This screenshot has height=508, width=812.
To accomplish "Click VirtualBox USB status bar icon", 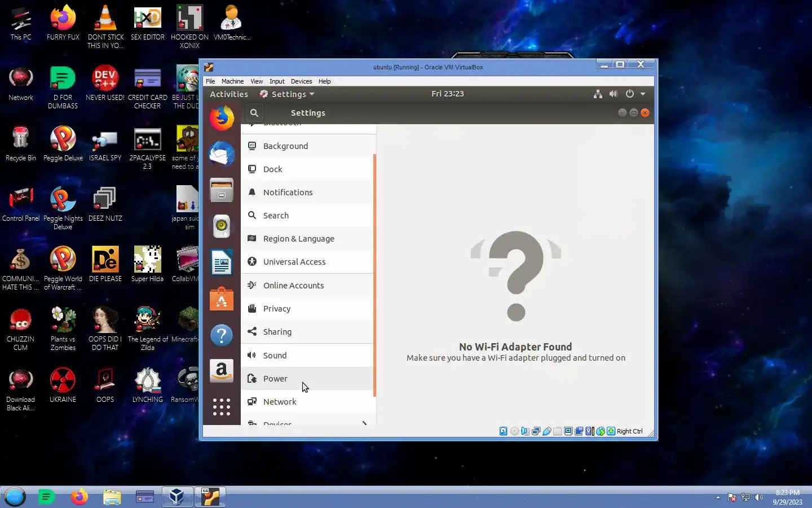I will (x=546, y=431).
